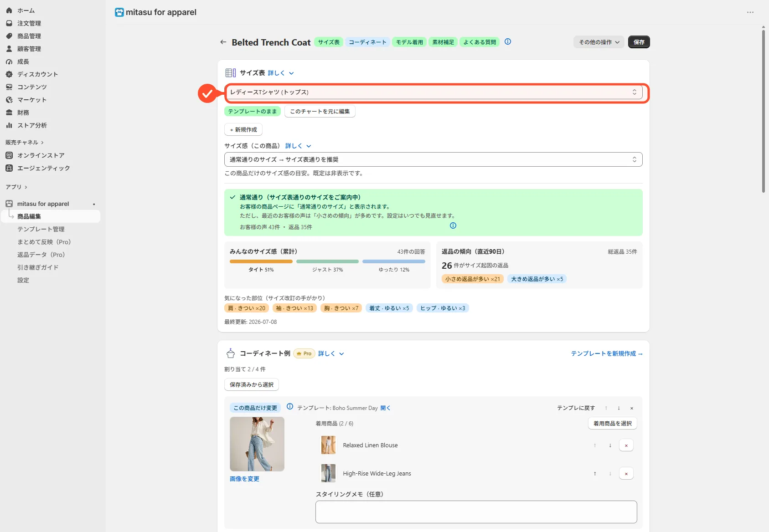Click 着用商品を選択

pyautogui.click(x=613, y=424)
